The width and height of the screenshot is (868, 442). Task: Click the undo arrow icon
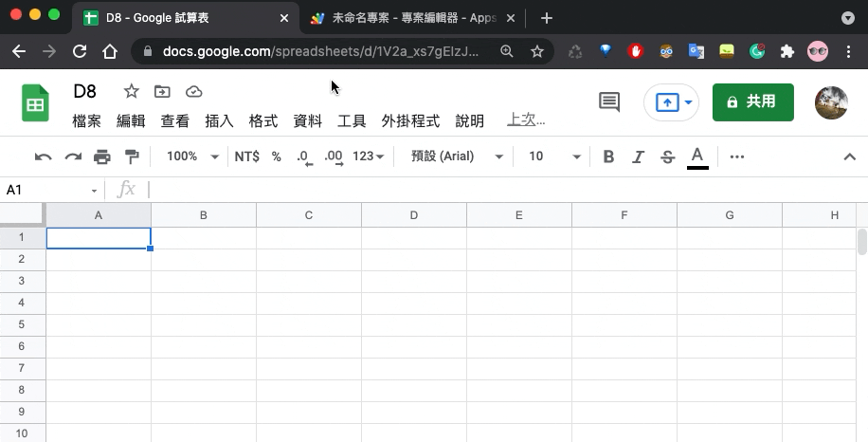43,157
